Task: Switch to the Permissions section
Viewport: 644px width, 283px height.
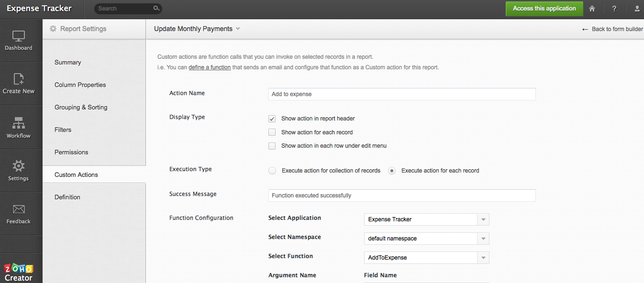Action: 71,152
